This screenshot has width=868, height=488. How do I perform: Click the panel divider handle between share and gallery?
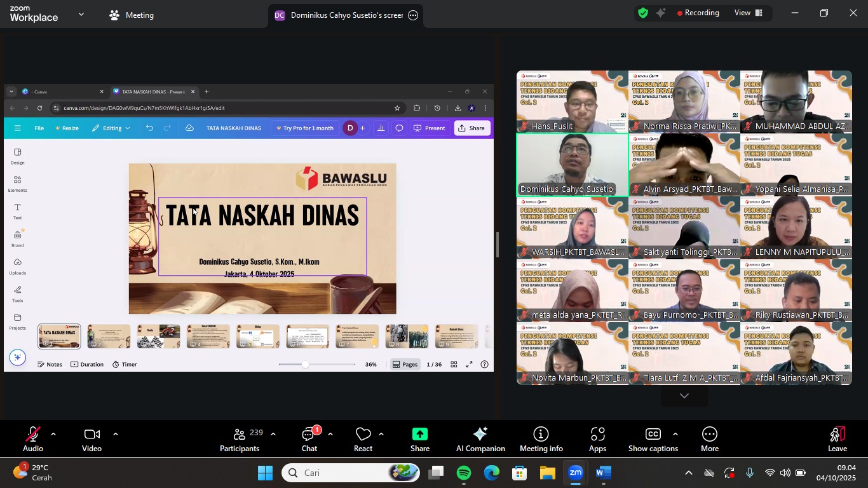[498, 245]
